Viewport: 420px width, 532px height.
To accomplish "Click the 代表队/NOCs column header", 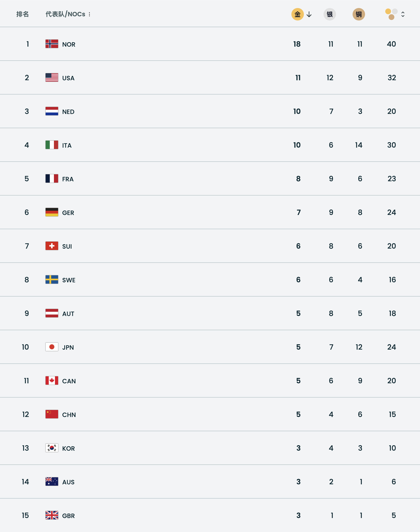I will pos(65,14).
